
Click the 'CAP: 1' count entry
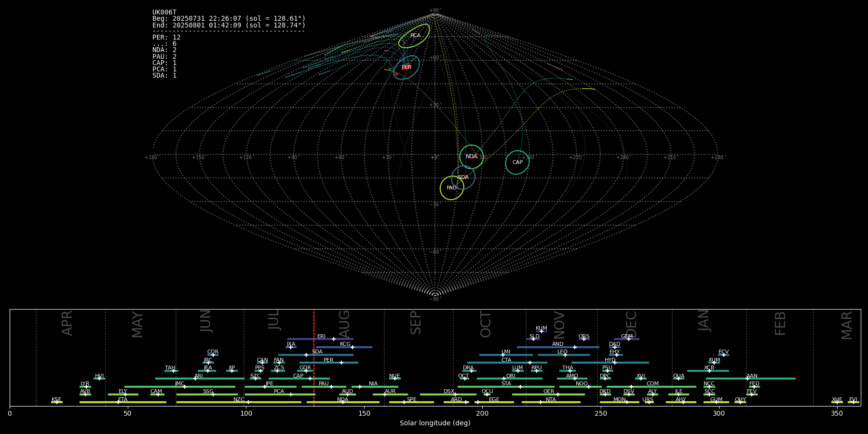tap(164, 63)
